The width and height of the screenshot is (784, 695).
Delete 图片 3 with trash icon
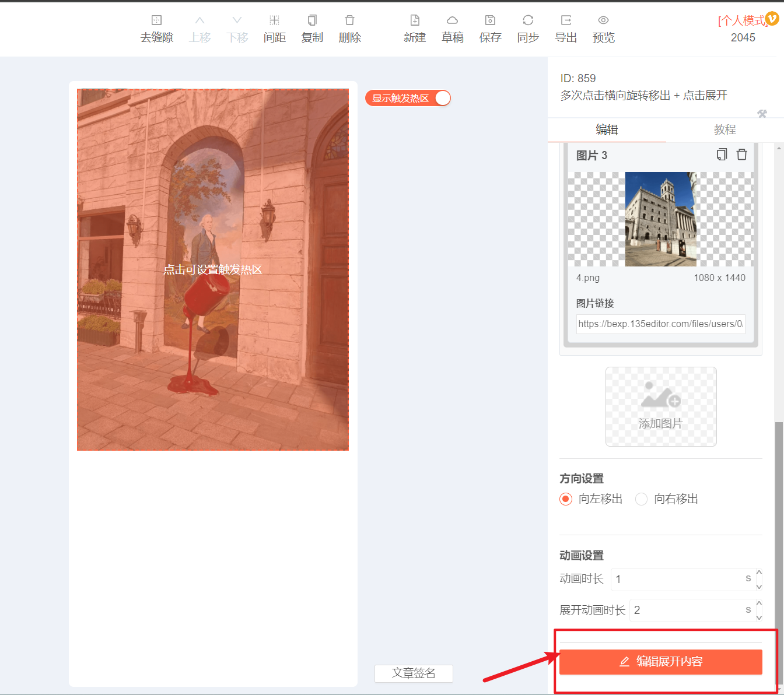tap(741, 155)
